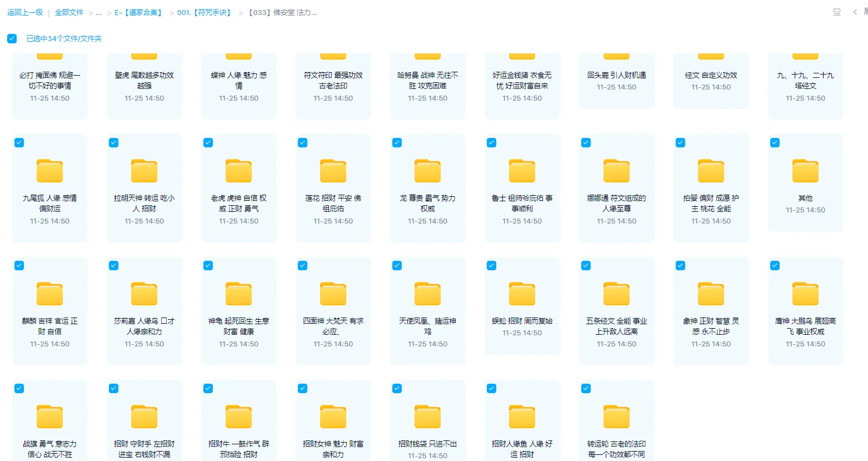Open the 鹰神 大鹏鸟 folder icon

pyautogui.click(x=806, y=294)
